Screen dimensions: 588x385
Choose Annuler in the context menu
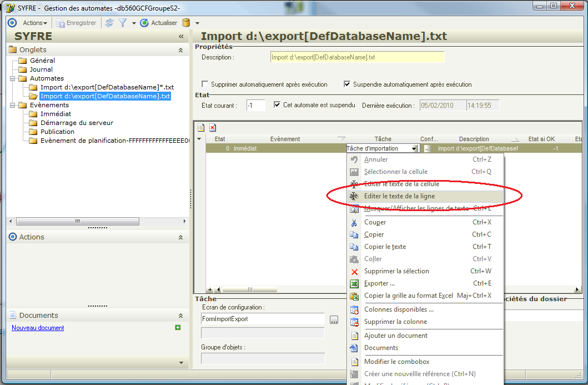425,159
